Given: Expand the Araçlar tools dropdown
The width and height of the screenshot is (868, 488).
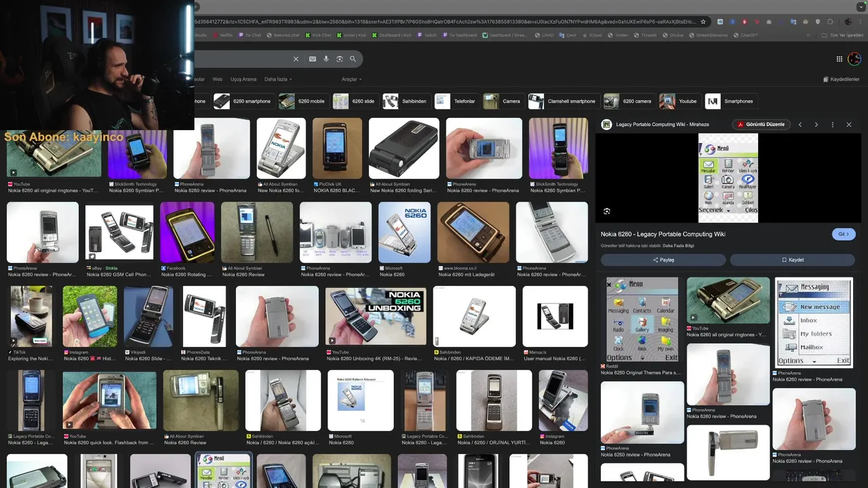Looking at the screenshot, I should pos(351,79).
